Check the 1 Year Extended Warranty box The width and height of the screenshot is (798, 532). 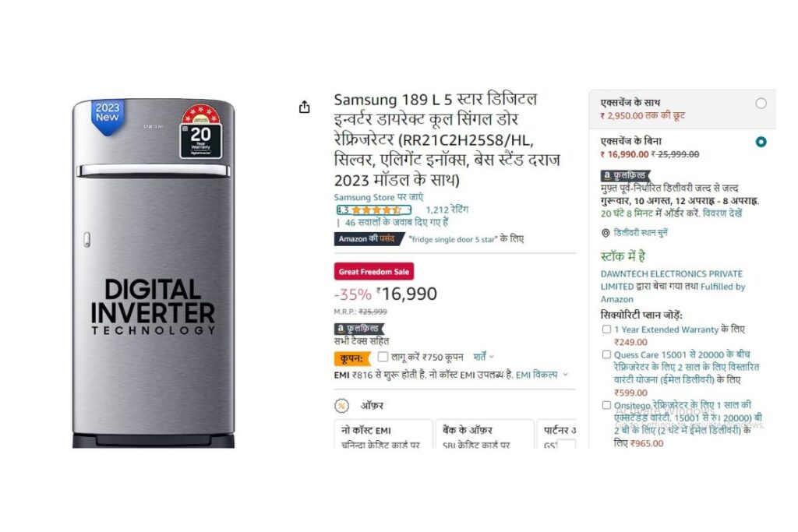click(x=606, y=329)
